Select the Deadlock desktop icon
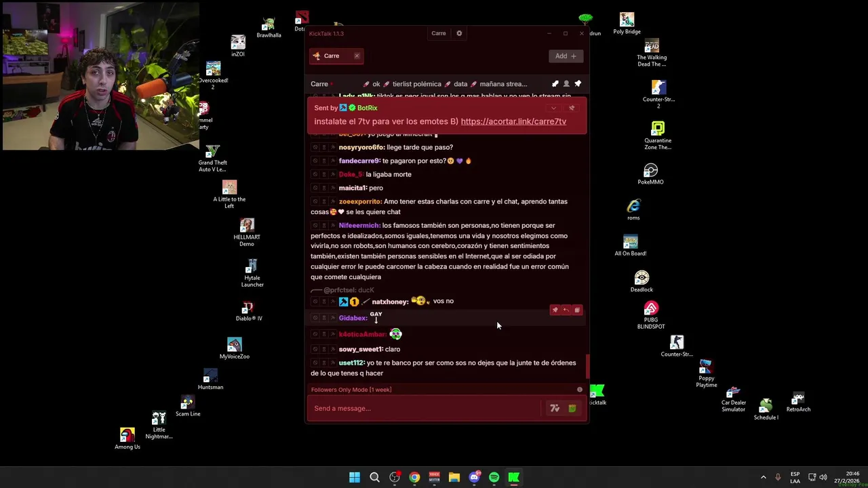This screenshot has height=488, width=868. pyautogui.click(x=642, y=282)
